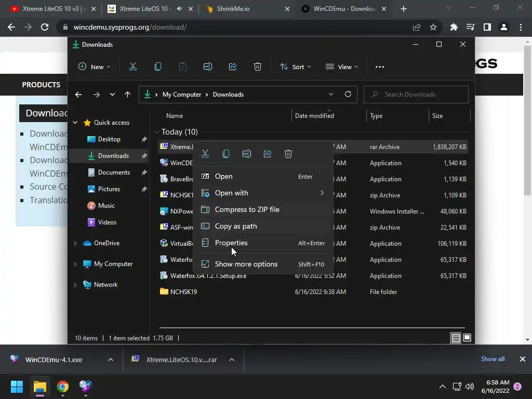Viewport: 532px width, 399px height.
Task: Open the Sort dropdown
Action: coord(296,67)
